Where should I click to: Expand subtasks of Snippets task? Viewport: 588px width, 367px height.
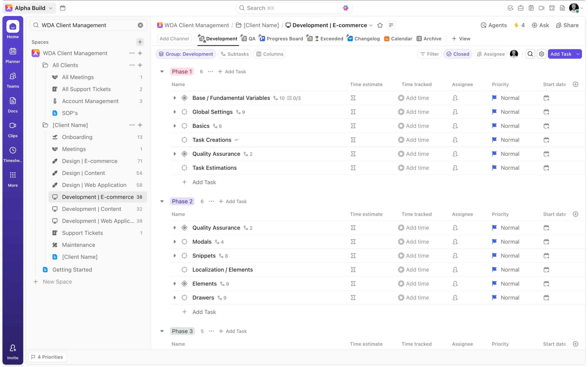175,256
